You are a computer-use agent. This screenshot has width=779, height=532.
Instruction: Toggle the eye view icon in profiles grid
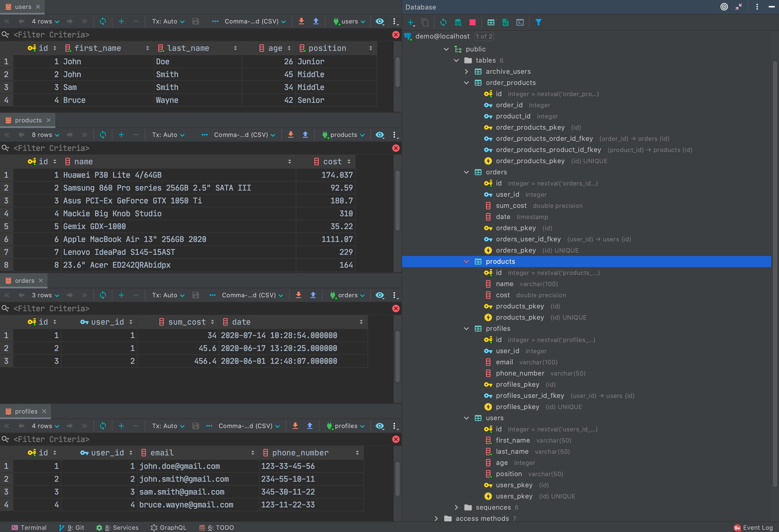pyautogui.click(x=379, y=426)
